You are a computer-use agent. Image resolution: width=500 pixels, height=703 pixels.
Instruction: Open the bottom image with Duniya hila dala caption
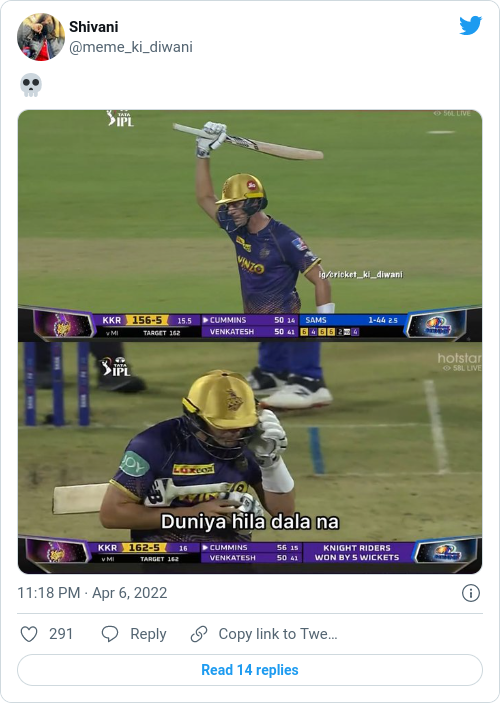250,457
